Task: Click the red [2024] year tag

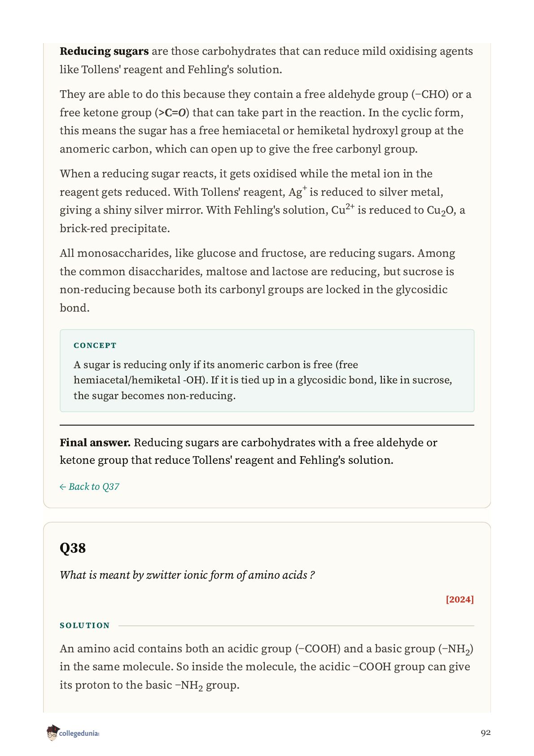Action: point(460,599)
